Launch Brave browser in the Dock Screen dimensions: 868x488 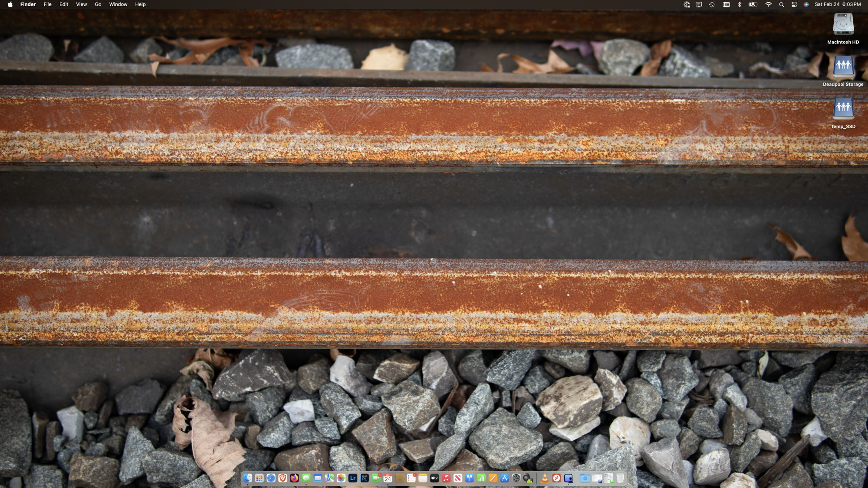coord(283,478)
